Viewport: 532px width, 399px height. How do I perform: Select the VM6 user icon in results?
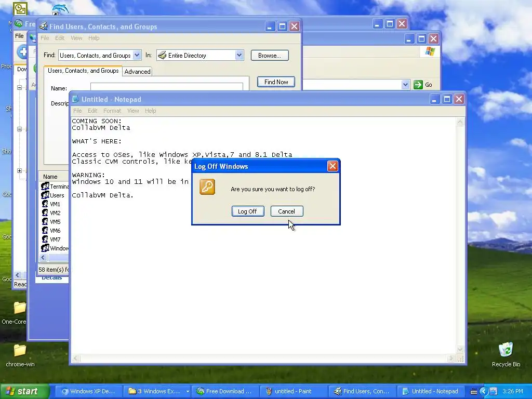click(45, 230)
